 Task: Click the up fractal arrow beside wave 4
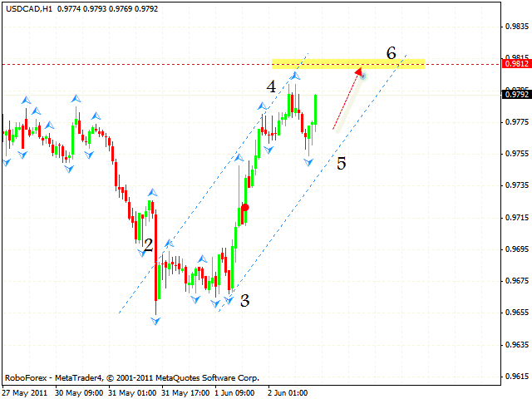tap(294, 77)
